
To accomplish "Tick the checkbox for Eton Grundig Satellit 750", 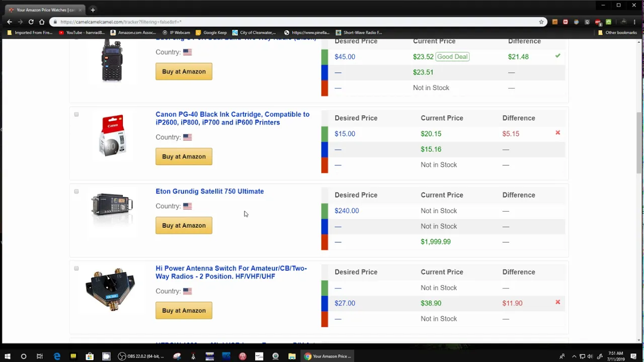I will tap(76, 192).
